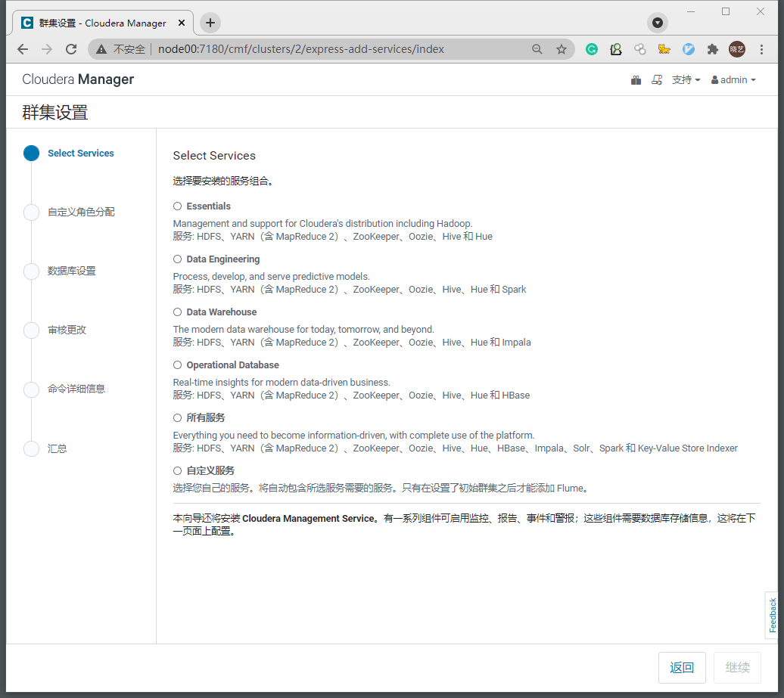784x698 pixels.
Task: Open a new tab with the plus button
Action: (210, 23)
